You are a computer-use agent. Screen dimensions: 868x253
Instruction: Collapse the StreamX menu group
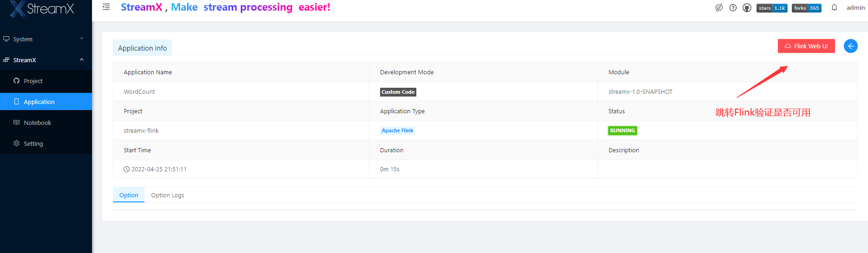tap(46, 60)
